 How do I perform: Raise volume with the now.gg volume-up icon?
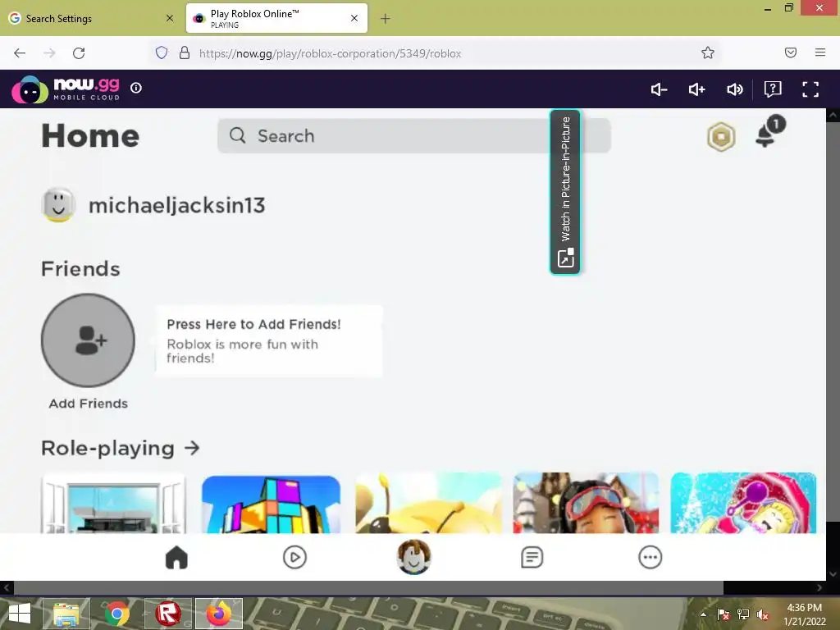click(696, 89)
